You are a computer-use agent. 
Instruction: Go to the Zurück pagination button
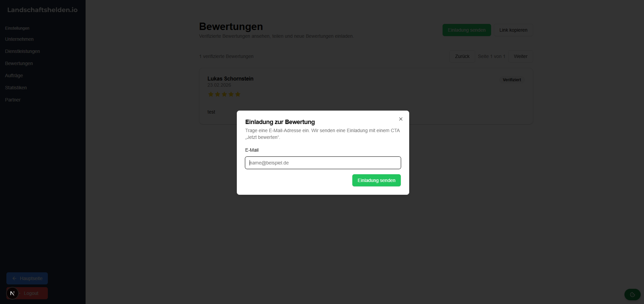[x=462, y=56]
